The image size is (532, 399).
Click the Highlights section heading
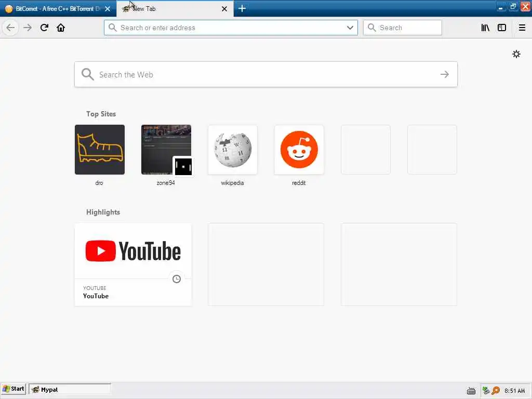(x=103, y=212)
